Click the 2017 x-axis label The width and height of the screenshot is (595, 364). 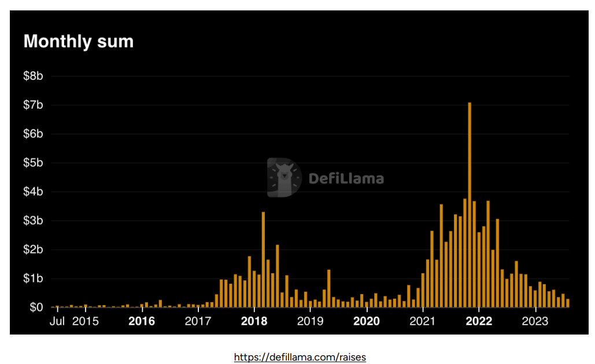(198, 321)
